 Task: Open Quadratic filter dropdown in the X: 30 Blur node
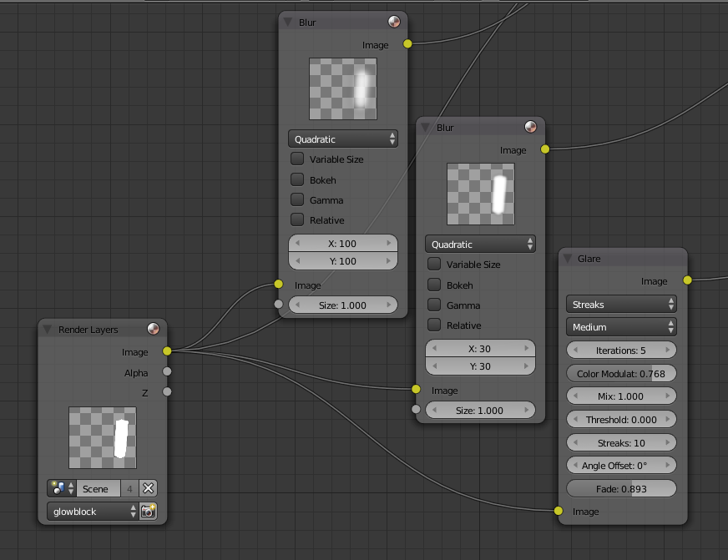[480, 244]
